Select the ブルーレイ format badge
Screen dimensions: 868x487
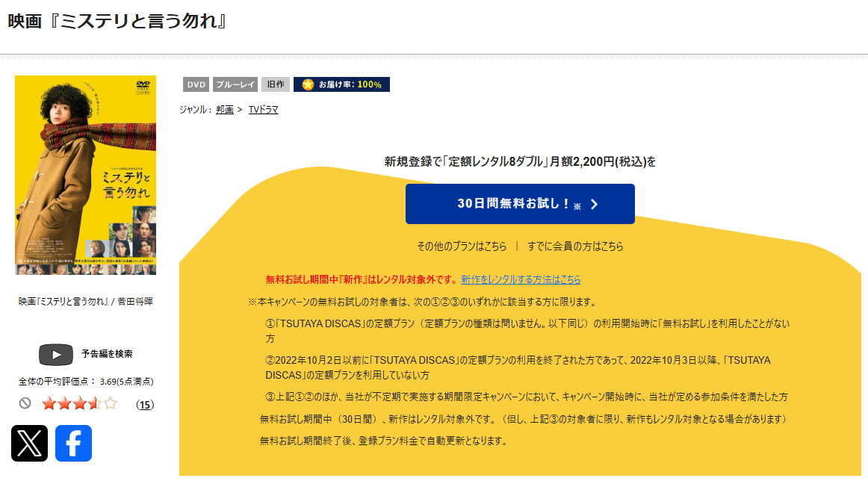[x=235, y=84]
